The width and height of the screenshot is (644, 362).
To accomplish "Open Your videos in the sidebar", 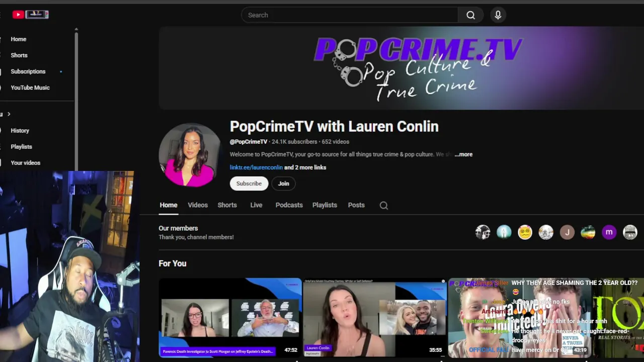I will coord(26,163).
